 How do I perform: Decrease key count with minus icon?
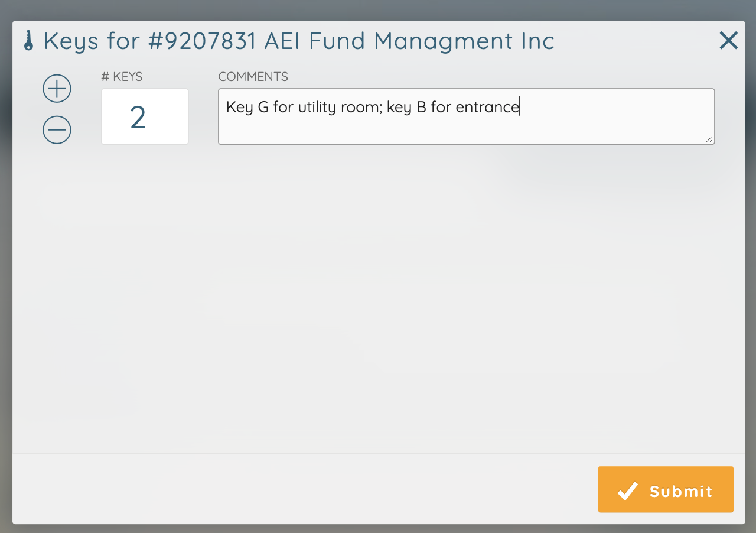[x=57, y=130]
